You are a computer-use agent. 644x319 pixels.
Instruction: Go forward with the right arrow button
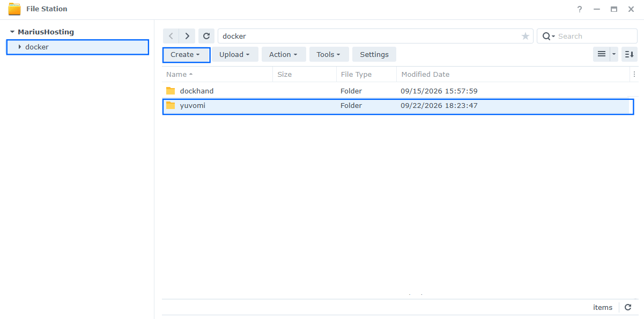point(187,36)
